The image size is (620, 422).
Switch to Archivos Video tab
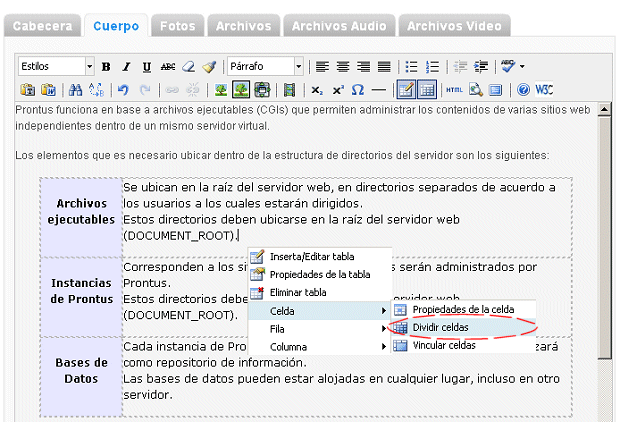(454, 26)
